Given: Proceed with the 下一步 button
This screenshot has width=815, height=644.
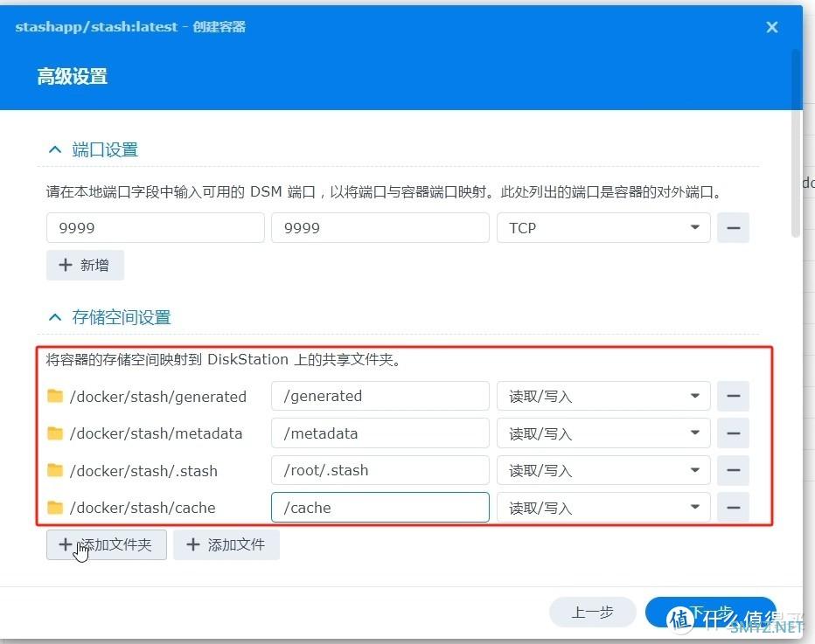Looking at the screenshot, I should (x=711, y=612).
